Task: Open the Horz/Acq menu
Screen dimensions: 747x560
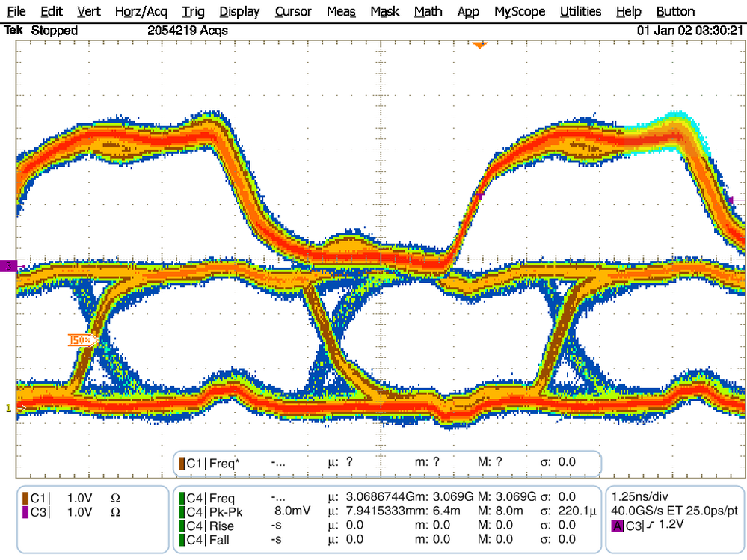Action: click(141, 11)
